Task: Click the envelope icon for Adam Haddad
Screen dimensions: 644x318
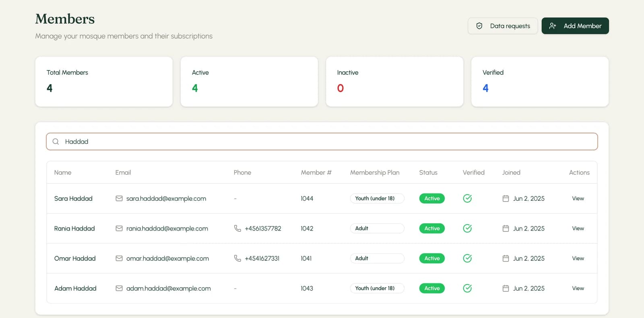Action: point(119,288)
